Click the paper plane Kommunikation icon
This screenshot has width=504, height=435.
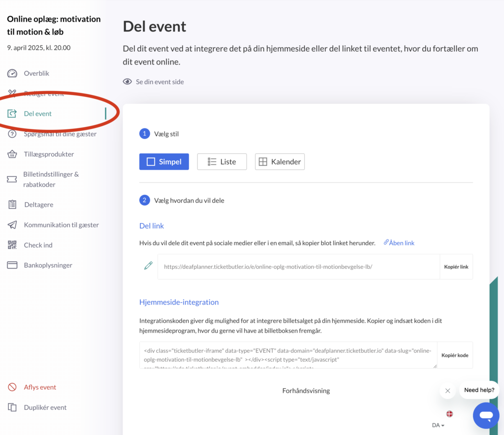12,225
